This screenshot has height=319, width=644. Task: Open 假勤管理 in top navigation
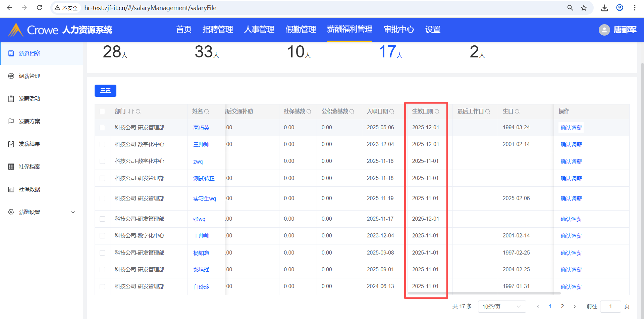point(301,30)
